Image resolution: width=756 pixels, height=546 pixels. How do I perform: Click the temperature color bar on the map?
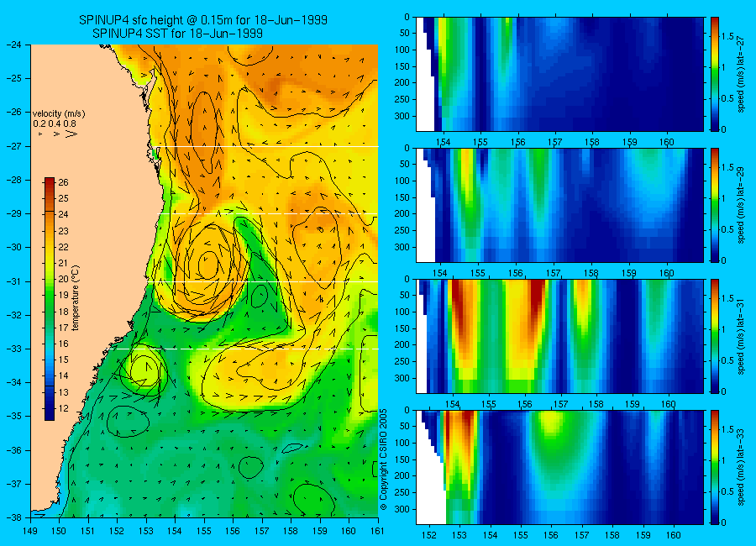(50, 299)
